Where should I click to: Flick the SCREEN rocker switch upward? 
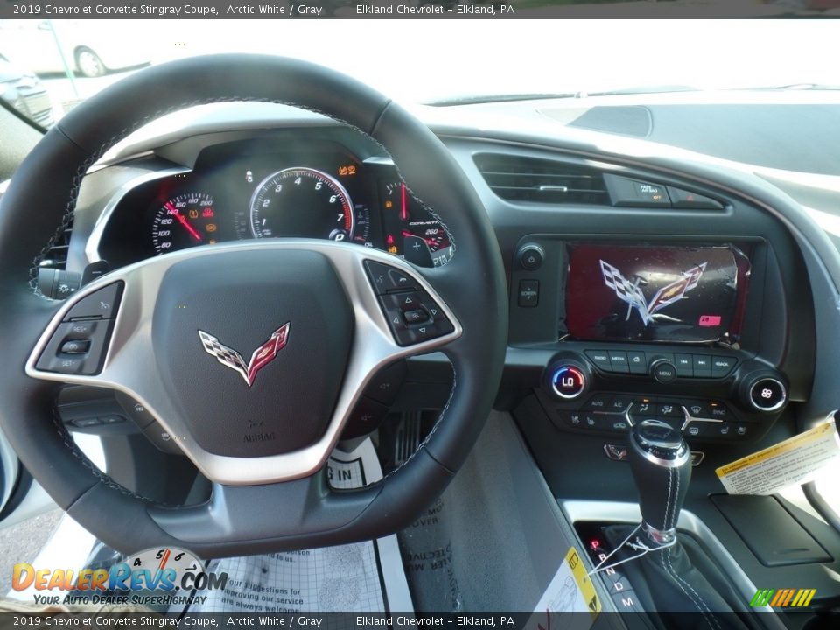pyautogui.click(x=528, y=290)
